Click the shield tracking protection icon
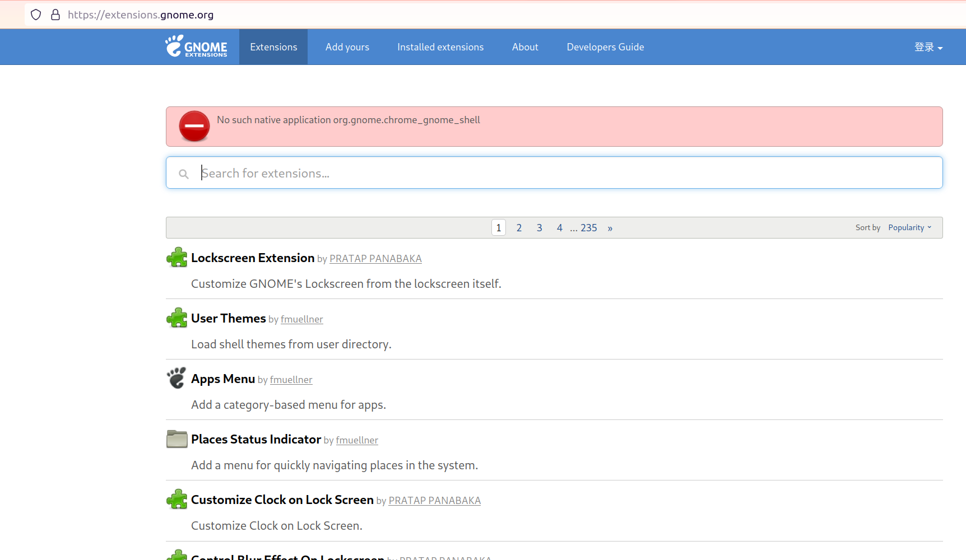Image resolution: width=966 pixels, height=560 pixels. click(36, 15)
